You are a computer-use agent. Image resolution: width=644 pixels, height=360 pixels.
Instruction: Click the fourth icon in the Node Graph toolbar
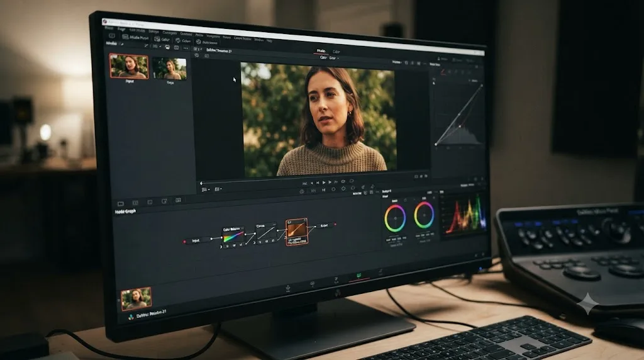click(164, 201)
